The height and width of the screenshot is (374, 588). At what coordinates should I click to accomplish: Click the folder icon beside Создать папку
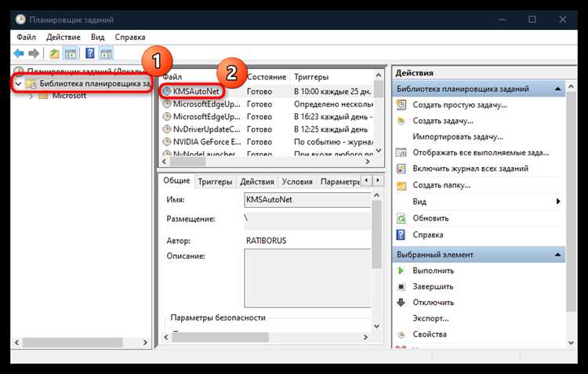click(x=401, y=185)
